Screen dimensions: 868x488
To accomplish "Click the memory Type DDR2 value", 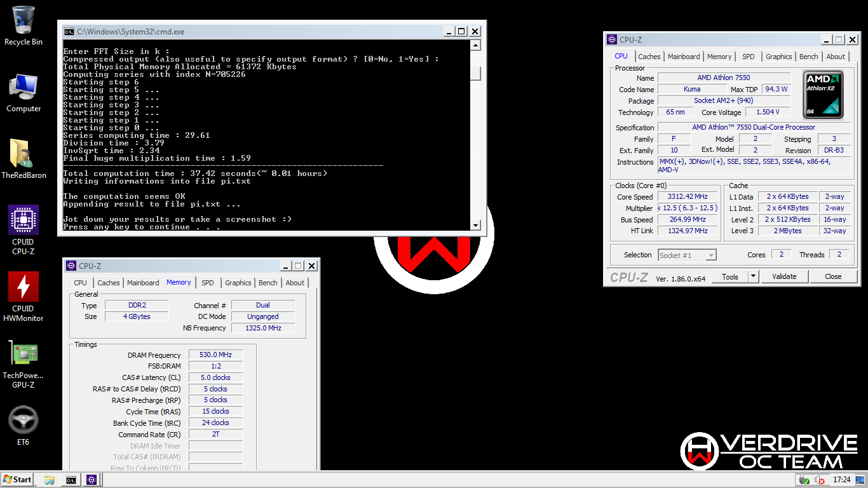I will tap(137, 306).
